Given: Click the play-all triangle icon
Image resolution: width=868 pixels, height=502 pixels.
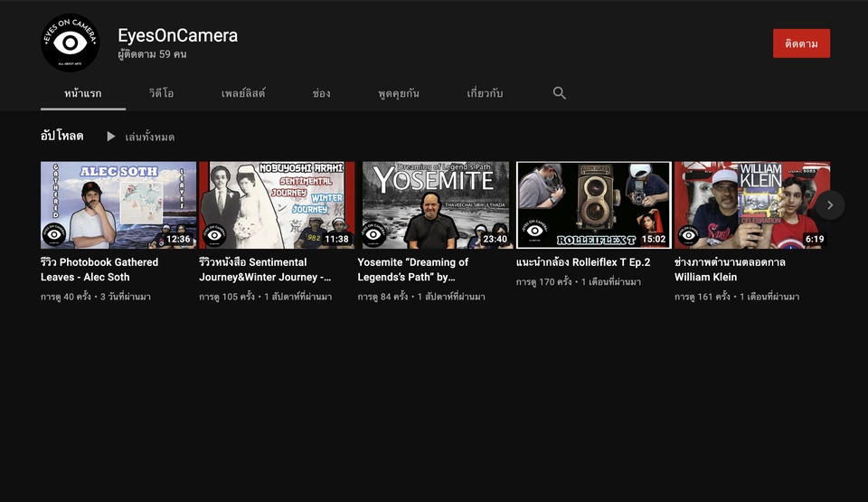Looking at the screenshot, I should (x=110, y=137).
